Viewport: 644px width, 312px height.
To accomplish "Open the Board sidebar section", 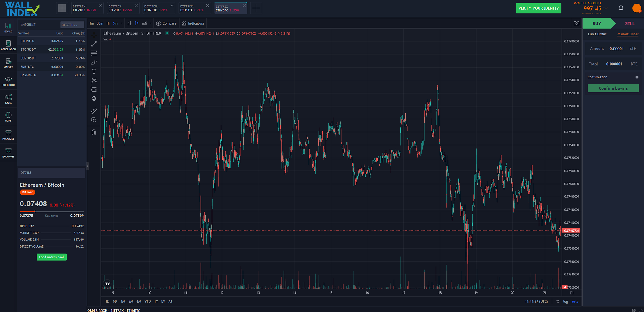I will pyautogui.click(x=8, y=27).
